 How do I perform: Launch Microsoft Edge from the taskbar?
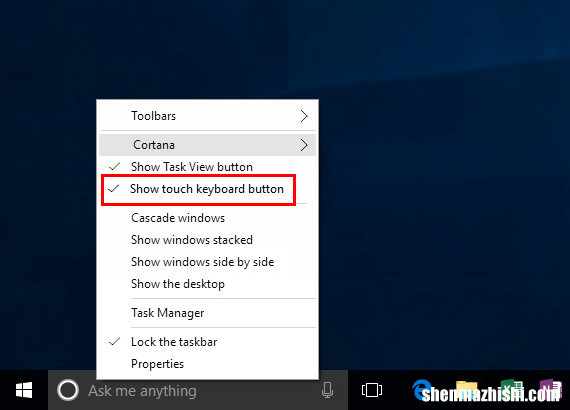pos(422,390)
